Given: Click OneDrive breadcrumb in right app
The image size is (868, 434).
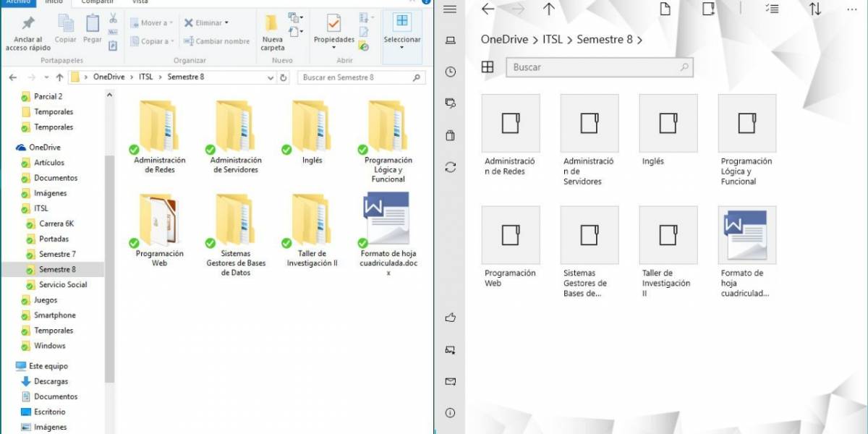Looking at the screenshot, I should coord(505,40).
